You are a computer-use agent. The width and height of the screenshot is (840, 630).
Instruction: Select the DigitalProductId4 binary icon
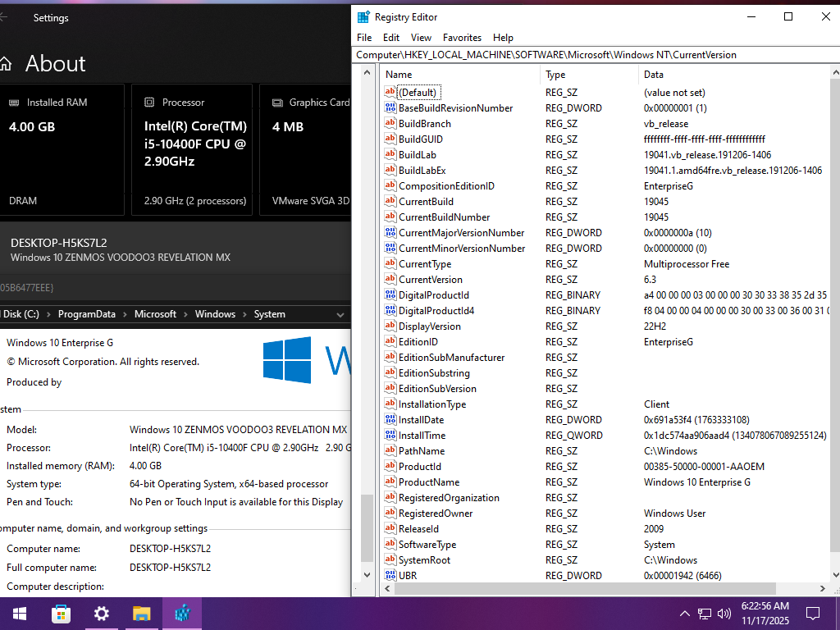coord(390,310)
